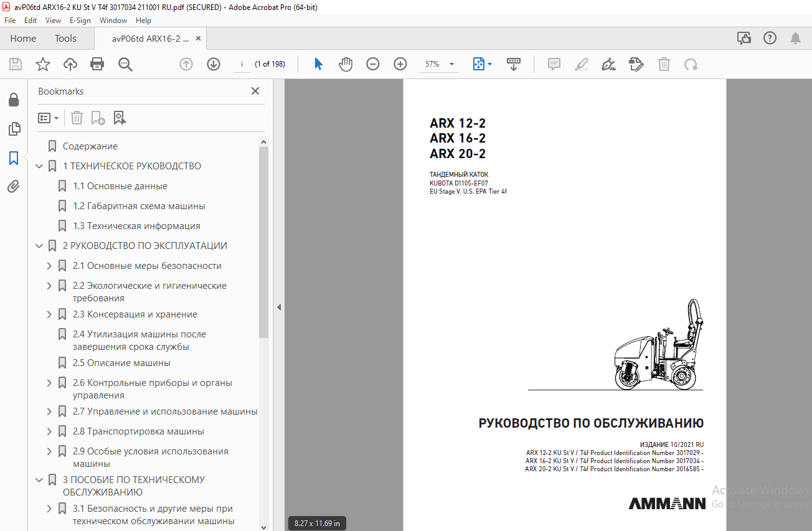Open the Edit menu
Image resolution: width=812 pixels, height=531 pixels.
(x=31, y=21)
